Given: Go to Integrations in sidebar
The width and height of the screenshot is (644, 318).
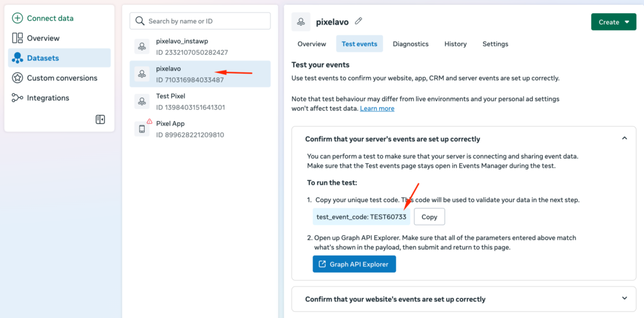Looking at the screenshot, I should 48,98.
